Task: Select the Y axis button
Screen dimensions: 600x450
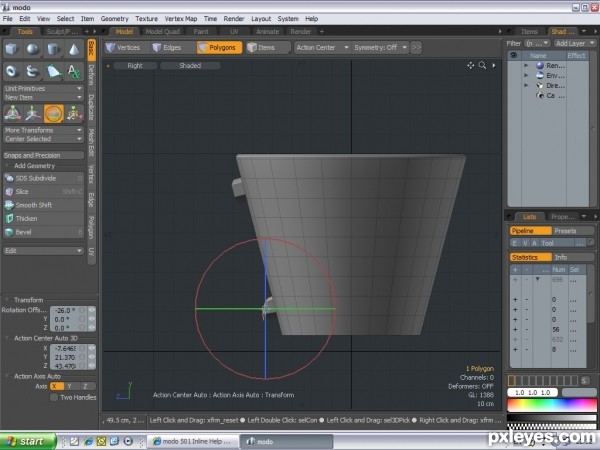Action: click(x=71, y=386)
